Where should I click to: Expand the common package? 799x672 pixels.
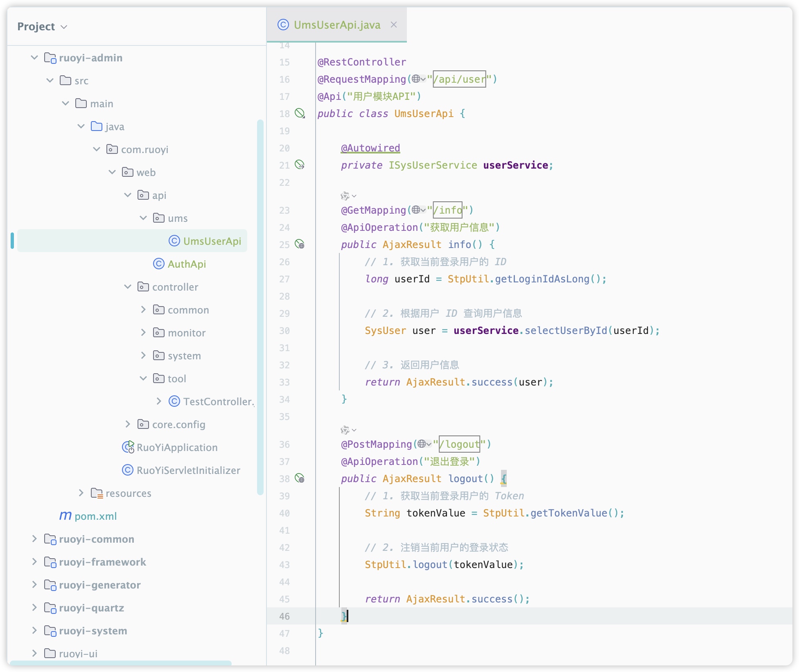point(143,310)
